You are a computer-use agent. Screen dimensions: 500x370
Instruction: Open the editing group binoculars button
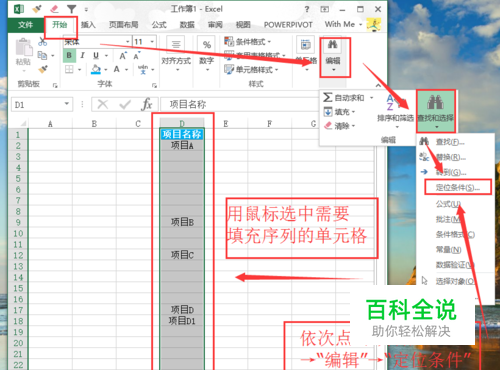click(333, 55)
